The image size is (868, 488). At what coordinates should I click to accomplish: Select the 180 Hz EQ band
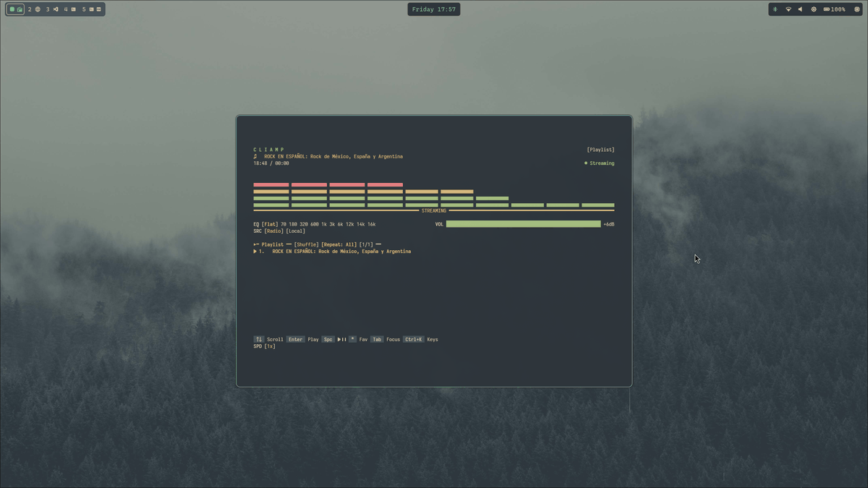(294, 224)
